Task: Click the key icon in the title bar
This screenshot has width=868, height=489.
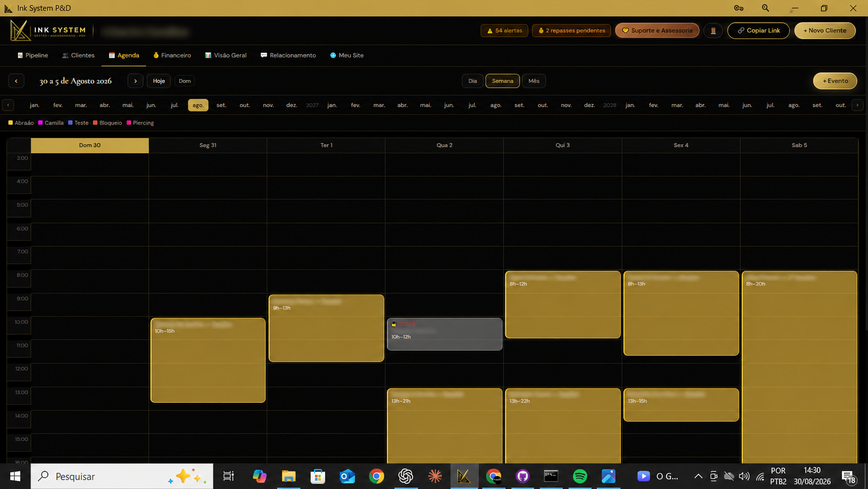Action: pos(739,8)
